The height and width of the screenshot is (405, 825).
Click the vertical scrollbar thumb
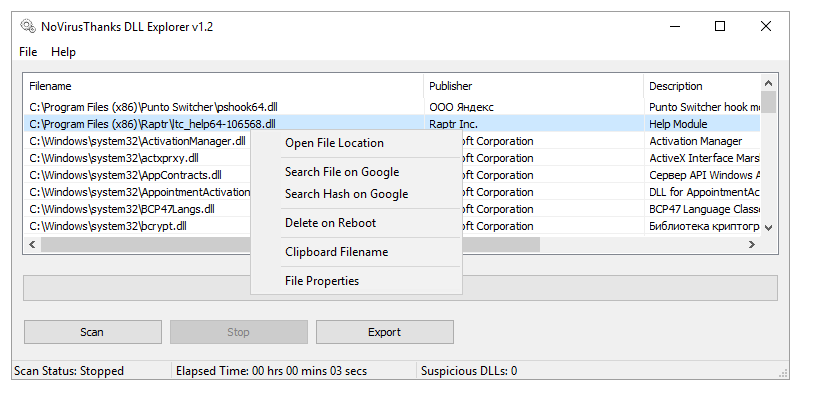coord(768,102)
